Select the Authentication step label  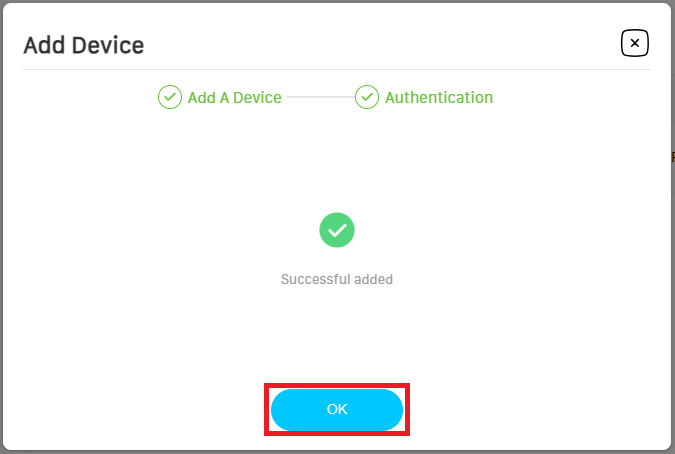click(x=438, y=98)
